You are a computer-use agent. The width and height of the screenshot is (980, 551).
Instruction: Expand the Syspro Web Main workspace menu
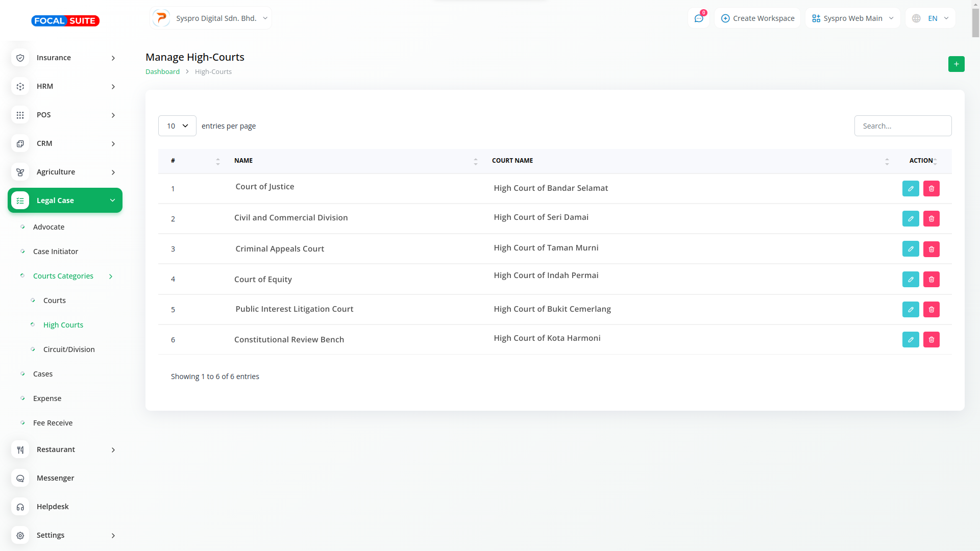852,18
